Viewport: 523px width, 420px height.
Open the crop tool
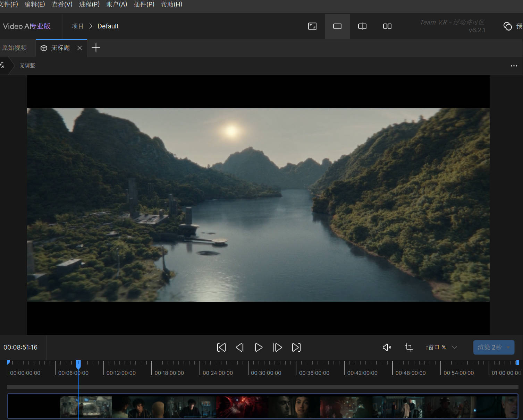[409, 348]
